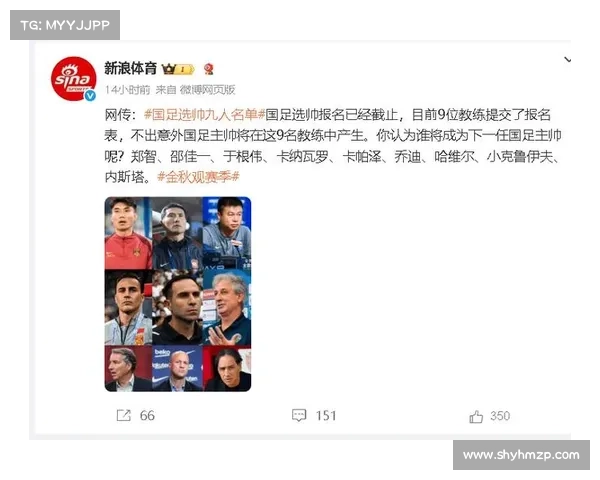
Task: Click the post body text paragraph
Action: [333, 146]
